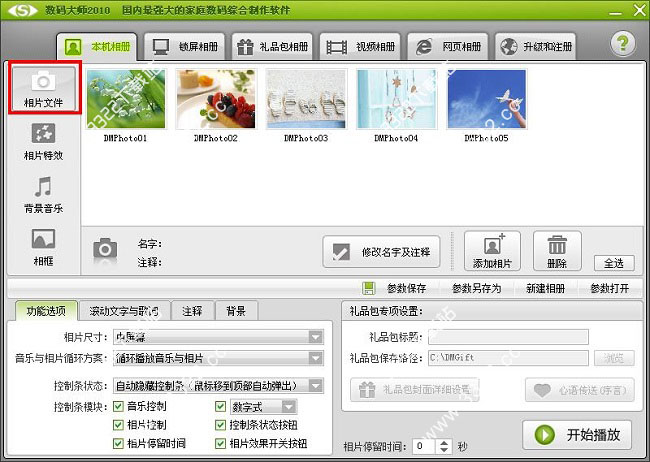This screenshot has height=462, width=650.
Task: Click the 添加相片 add photo button
Action: pos(492,251)
